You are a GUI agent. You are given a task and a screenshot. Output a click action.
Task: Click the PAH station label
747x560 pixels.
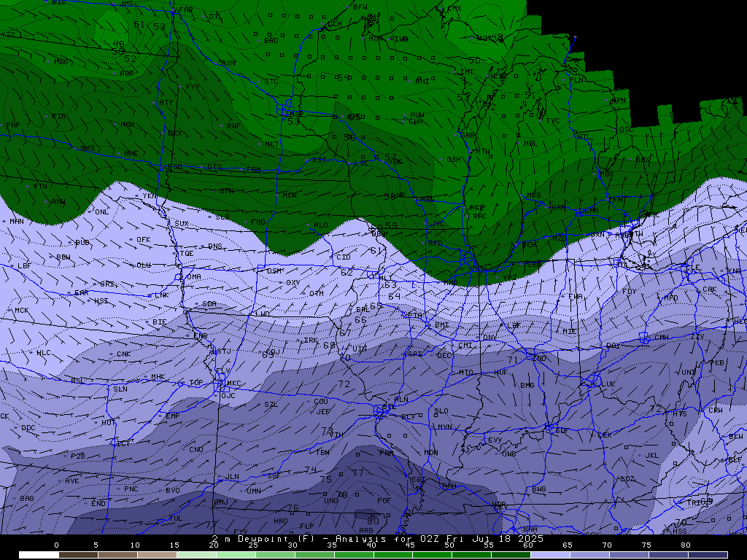(449, 486)
